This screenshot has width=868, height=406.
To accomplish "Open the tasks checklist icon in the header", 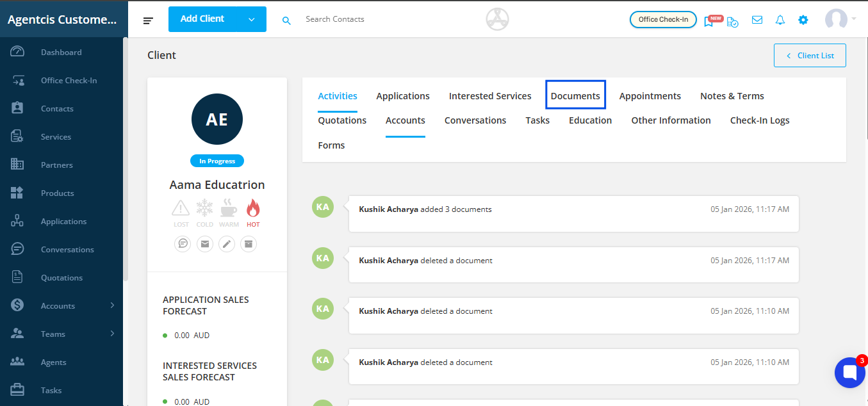I will point(732,21).
